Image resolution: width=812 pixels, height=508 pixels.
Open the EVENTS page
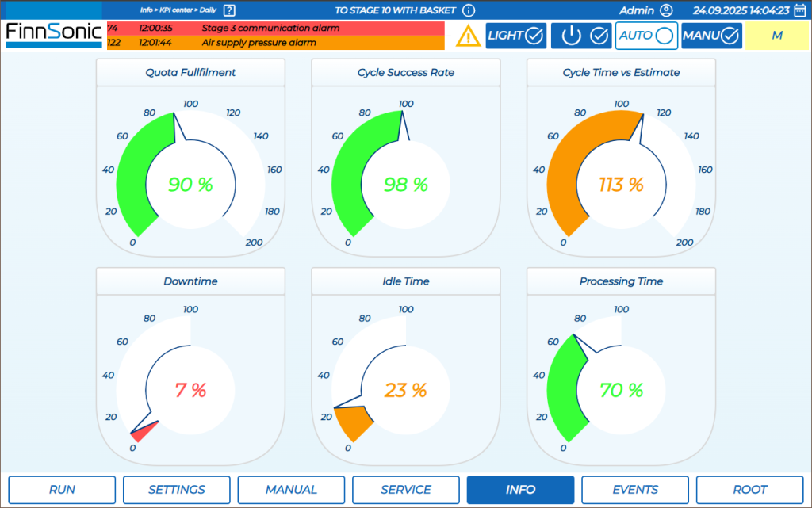635,490
